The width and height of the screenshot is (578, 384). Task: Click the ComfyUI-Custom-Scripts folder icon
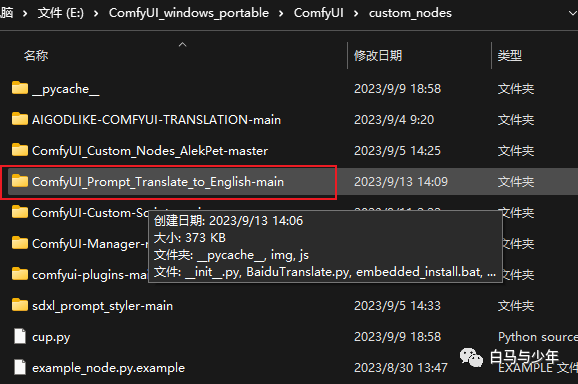coord(20,212)
